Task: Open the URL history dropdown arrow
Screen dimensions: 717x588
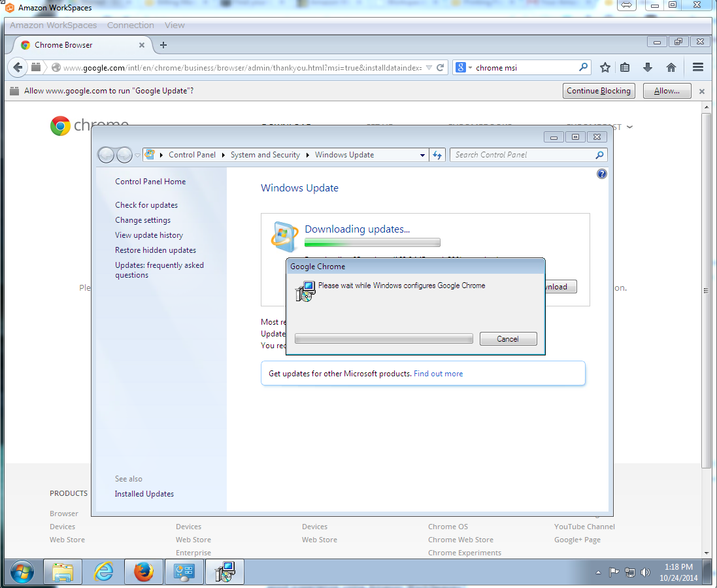Action: (x=429, y=68)
